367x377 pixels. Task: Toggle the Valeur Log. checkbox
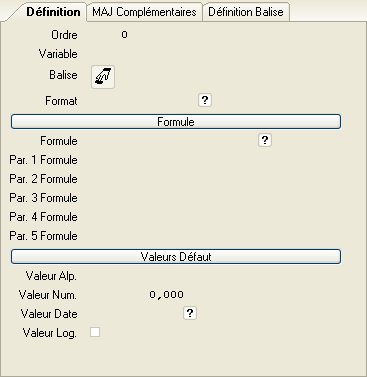(95, 332)
